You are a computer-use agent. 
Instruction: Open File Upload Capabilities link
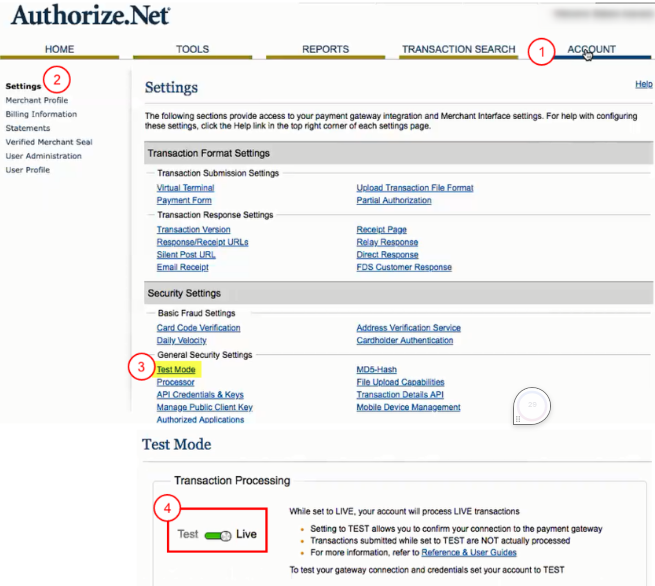point(400,382)
